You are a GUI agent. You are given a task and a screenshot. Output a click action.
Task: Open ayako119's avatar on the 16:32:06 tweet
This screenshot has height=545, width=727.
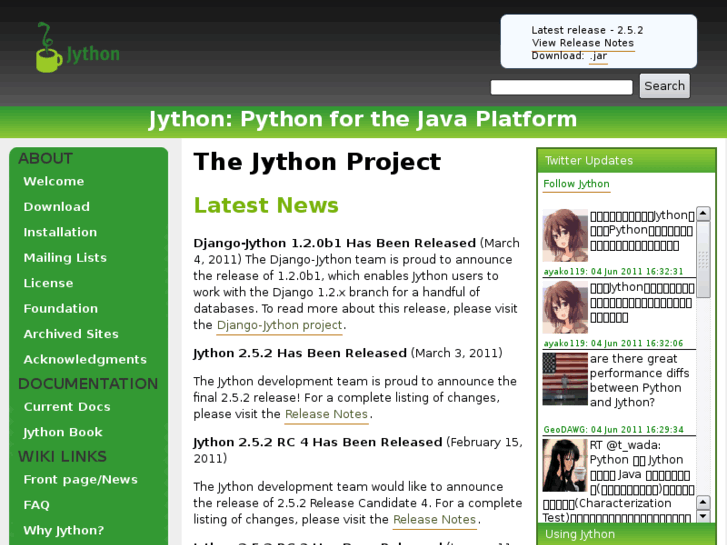pos(565,307)
